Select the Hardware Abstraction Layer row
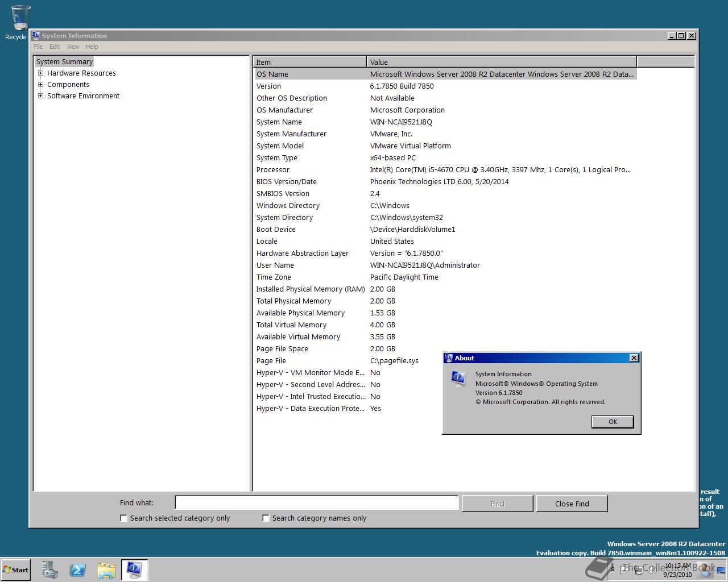The height and width of the screenshot is (582, 728). [445, 253]
